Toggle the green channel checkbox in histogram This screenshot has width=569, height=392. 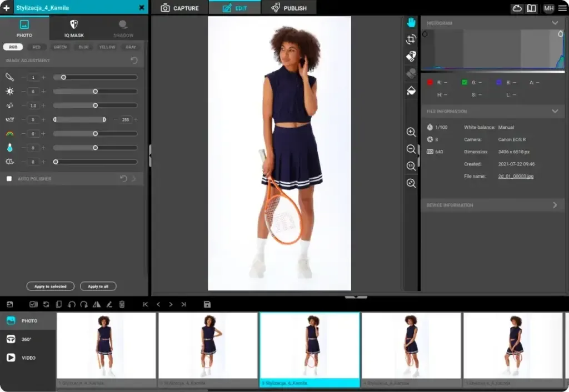[x=465, y=82]
